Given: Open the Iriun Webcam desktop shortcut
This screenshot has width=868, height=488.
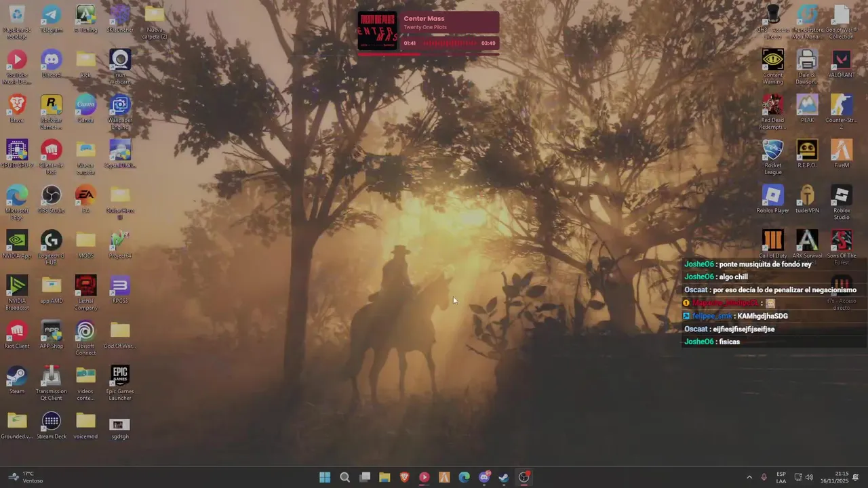Looking at the screenshot, I should 120,68.
